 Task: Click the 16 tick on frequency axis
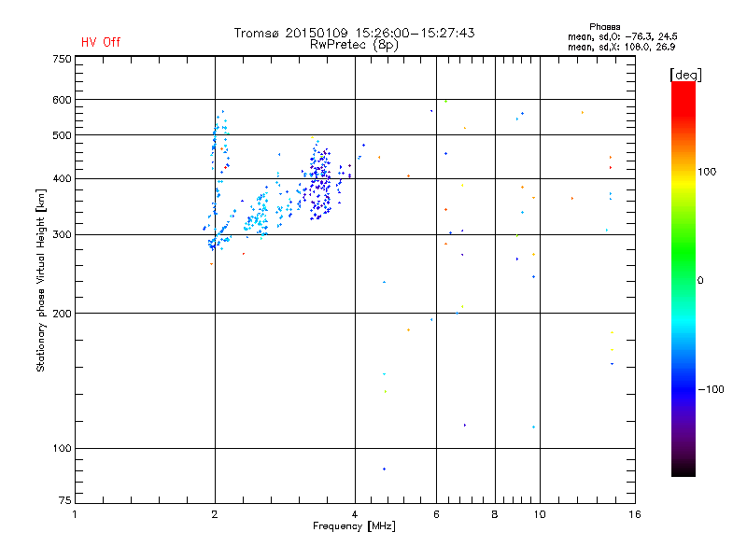(x=633, y=514)
